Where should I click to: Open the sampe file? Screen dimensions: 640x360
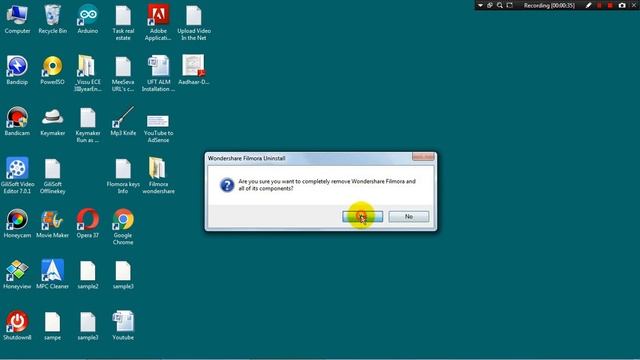click(x=52, y=326)
